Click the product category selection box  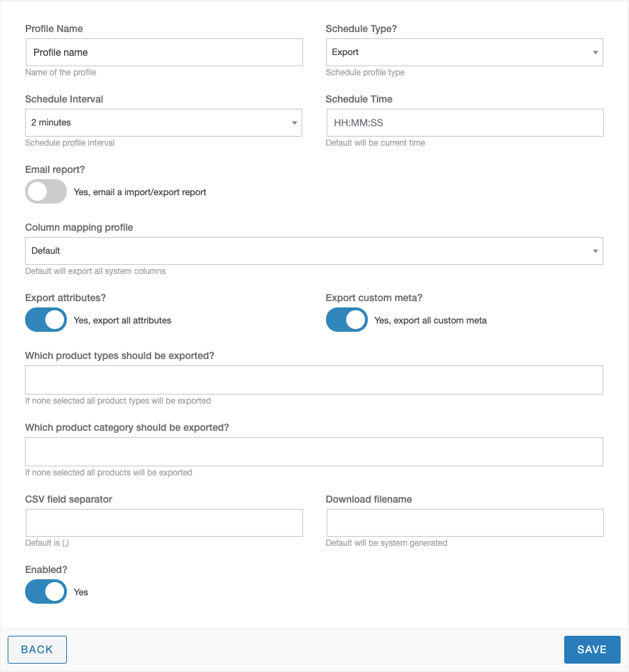[314, 452]
